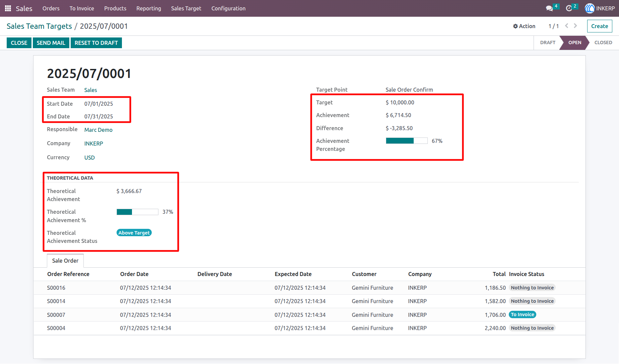This screenshot has height=364, width=619.
Task: Go back to Sales Team Targets breadcrumb
Action: coord(39,26)
